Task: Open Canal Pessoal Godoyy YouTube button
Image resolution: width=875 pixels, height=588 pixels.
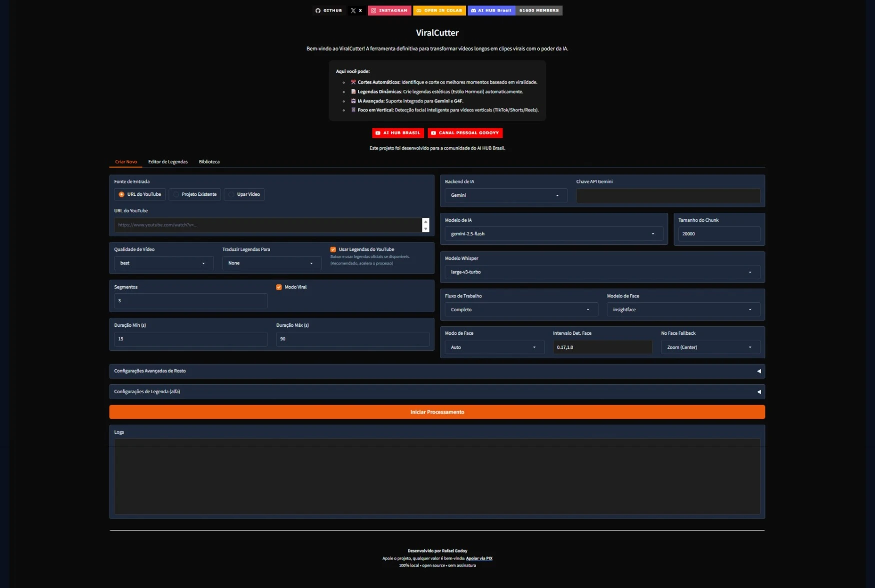Action: pyautogui.click(x=465, y=133)
